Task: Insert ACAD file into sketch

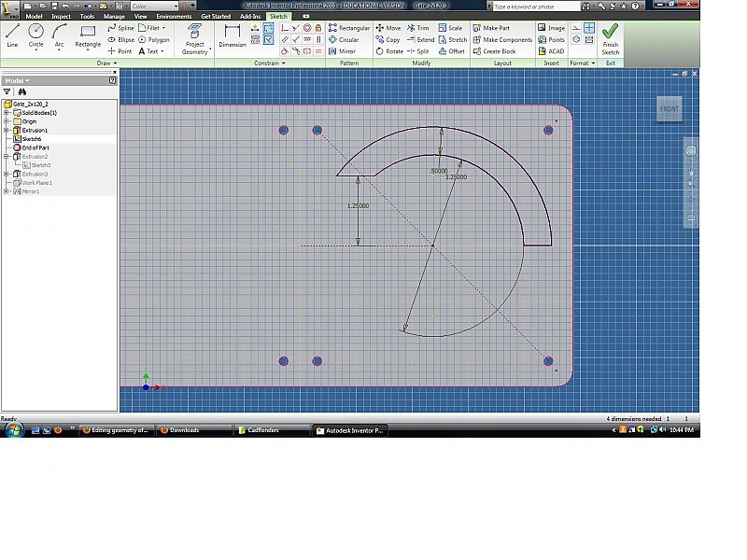Action: click(x=551, y=51)
